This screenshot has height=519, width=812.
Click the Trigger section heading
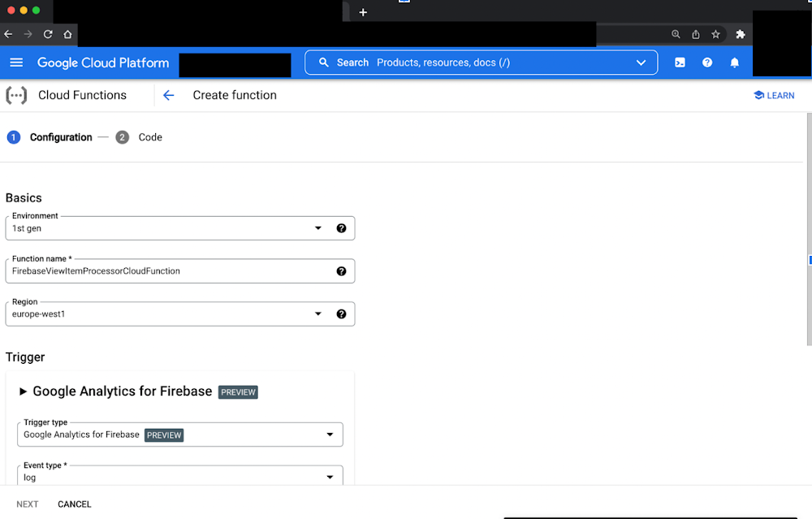click(x=25, y=357)
